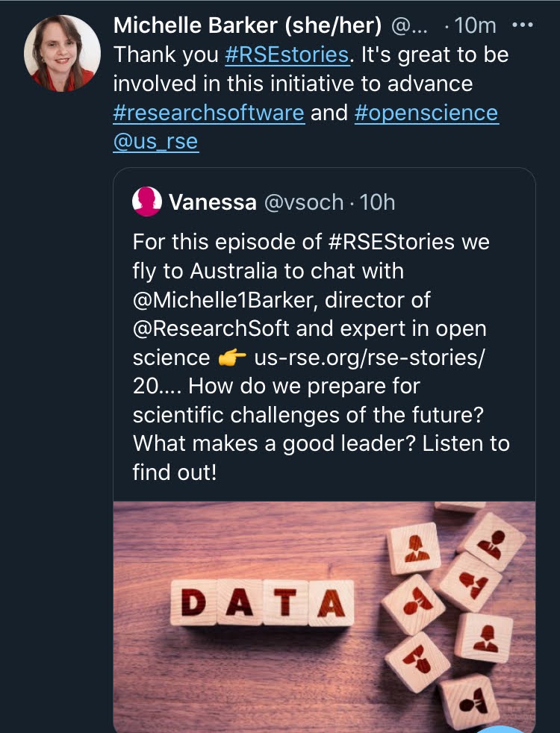
Task: Click the Michelle Barker (she/her) display name
Action: pyautogui.click(x=247, y=25)
